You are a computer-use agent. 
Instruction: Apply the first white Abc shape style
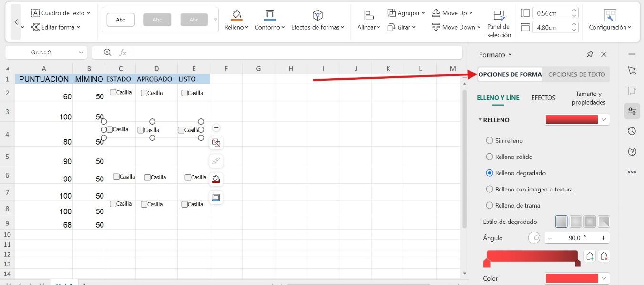click(x=121, y=20)
